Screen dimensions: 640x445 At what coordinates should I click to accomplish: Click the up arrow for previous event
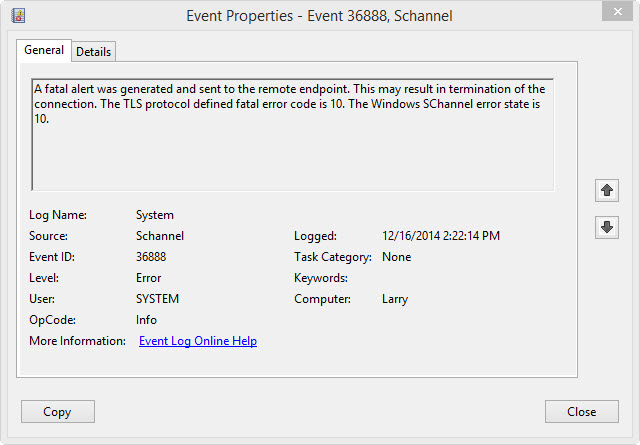click(607, 190)
